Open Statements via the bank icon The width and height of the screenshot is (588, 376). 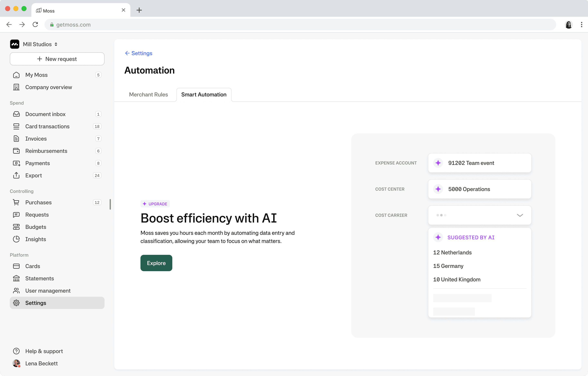16,279
